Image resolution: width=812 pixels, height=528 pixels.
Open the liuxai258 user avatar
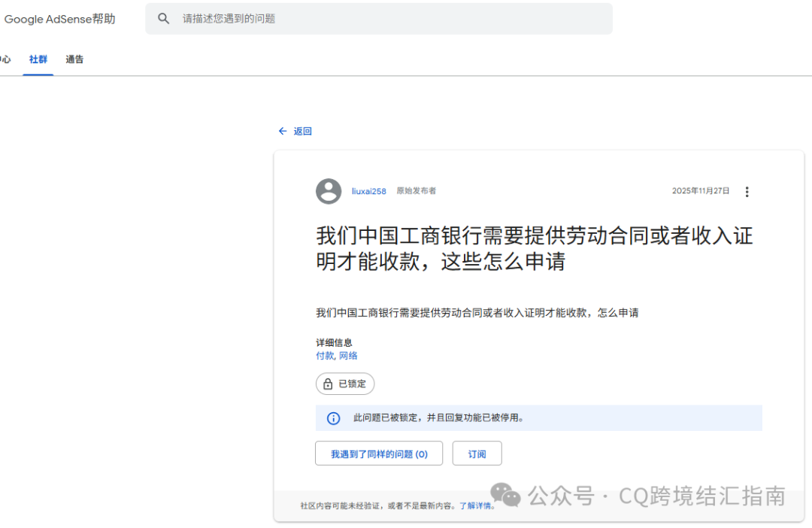pyautogui.click(x=329, y=191)
